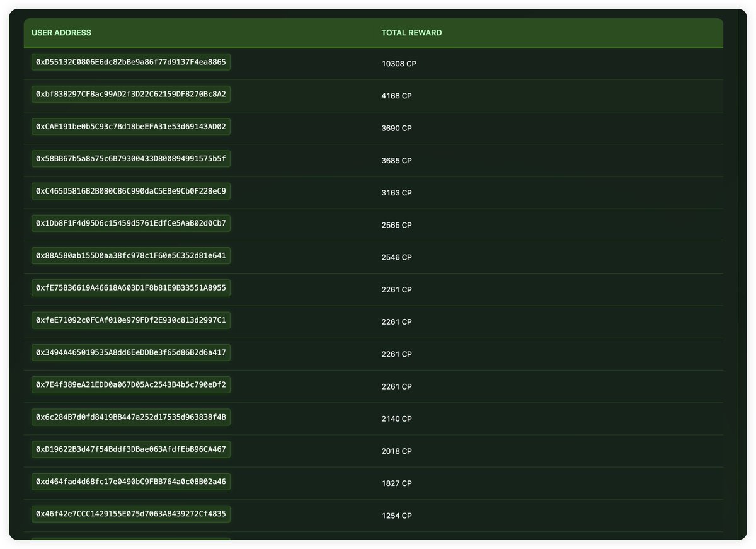This screenshot has width=756, height=549.
Task: Select the address chip beginning 0xd464fad4d68fc17e
Action: (x=129, y=481)
